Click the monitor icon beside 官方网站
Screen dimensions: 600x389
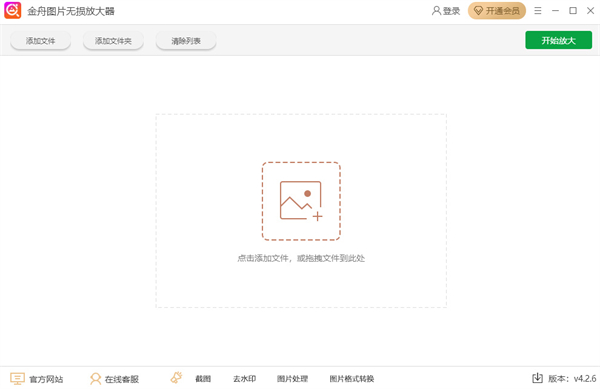coord(17,379)
